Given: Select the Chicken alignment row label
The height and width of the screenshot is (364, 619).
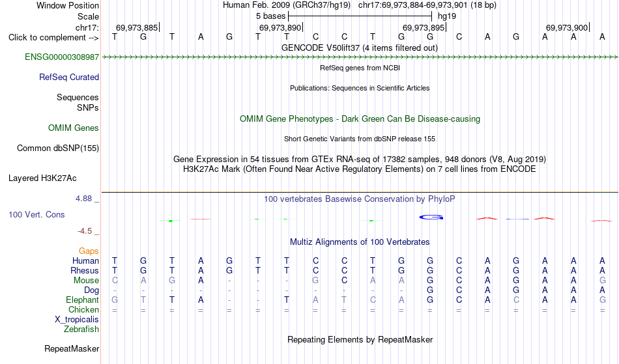Looking at the screenshot, I should (83, 309).
